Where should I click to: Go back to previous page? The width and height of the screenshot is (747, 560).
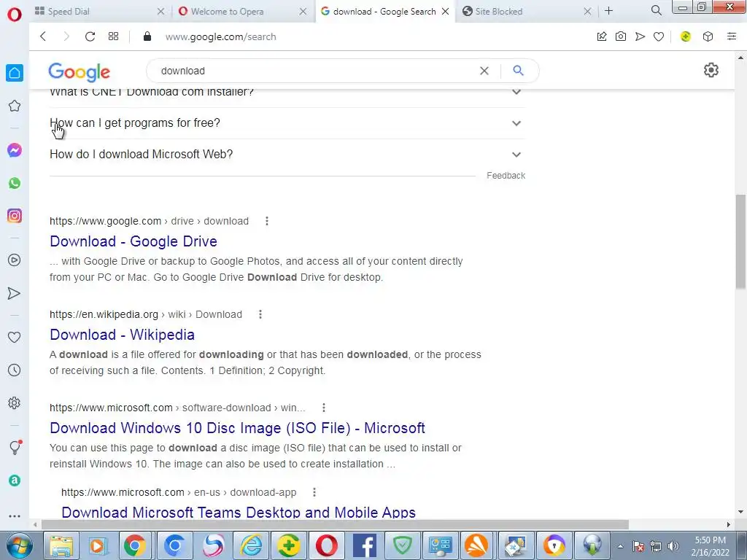[43, 36]
